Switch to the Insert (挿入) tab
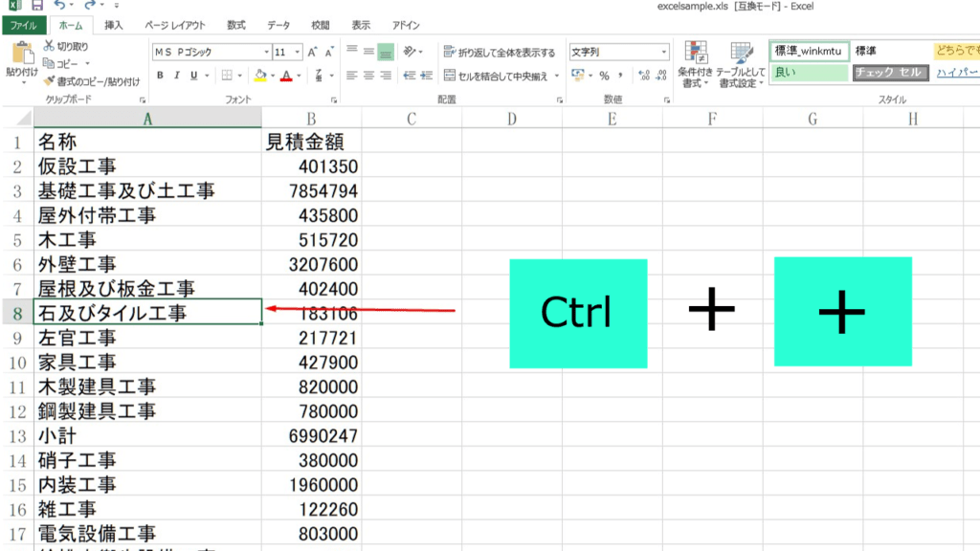 113,25
